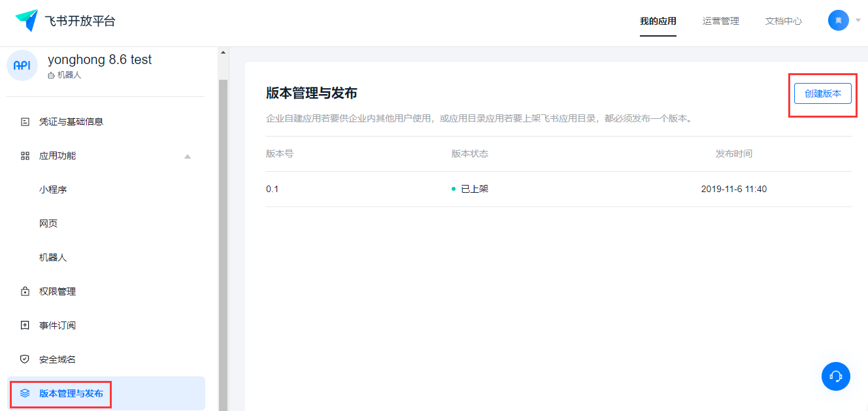Open the customer support headset chat

coord(835,376)
